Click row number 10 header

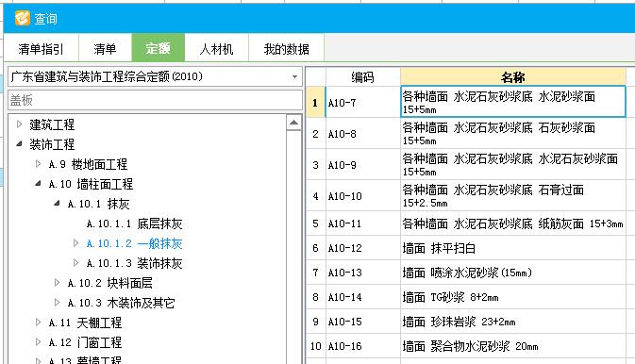click(x=315, y=346)
